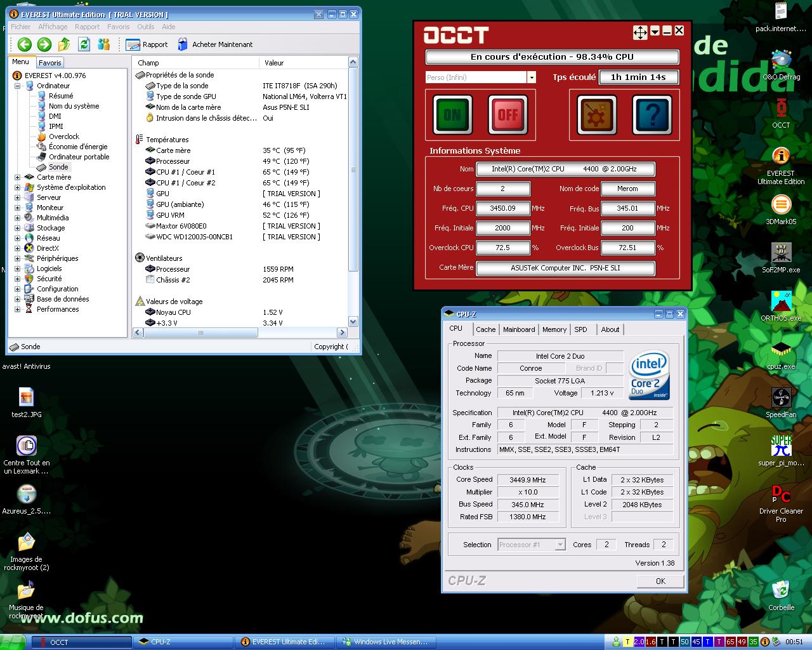Viewport: 812px width, 650px height.
Task: Click the EVEREST forward arrow button
Action: [x=44, y=44]
